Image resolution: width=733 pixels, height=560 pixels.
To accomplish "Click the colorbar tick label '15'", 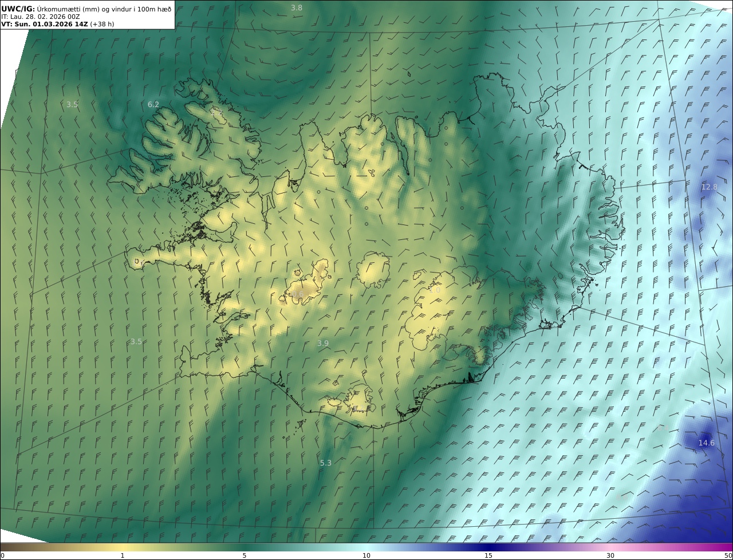I will (x=488, y=555).
